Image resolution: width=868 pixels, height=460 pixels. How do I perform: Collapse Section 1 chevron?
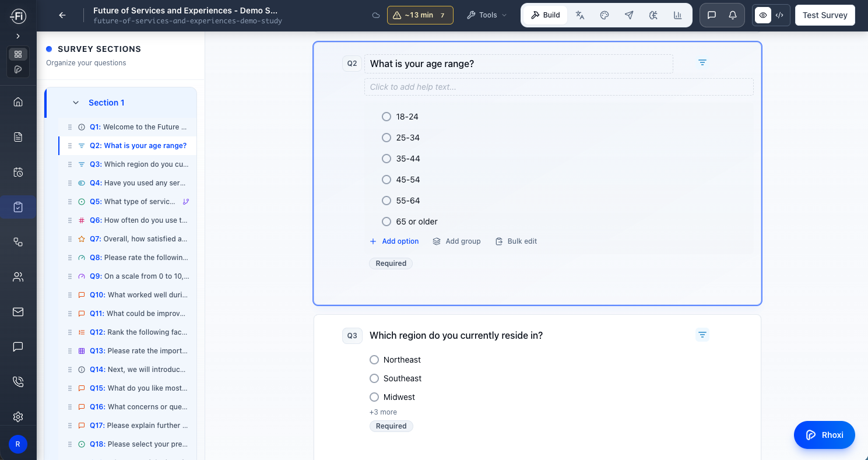click(76, 103)
